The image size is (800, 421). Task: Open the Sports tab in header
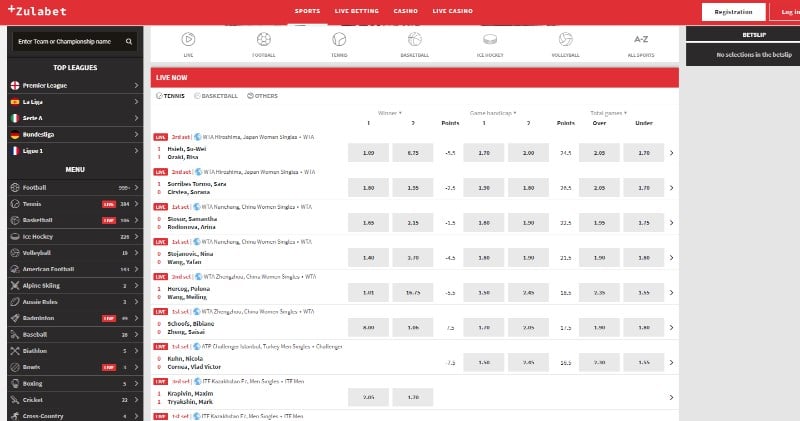pyautogui.click(x=307, y=11)
